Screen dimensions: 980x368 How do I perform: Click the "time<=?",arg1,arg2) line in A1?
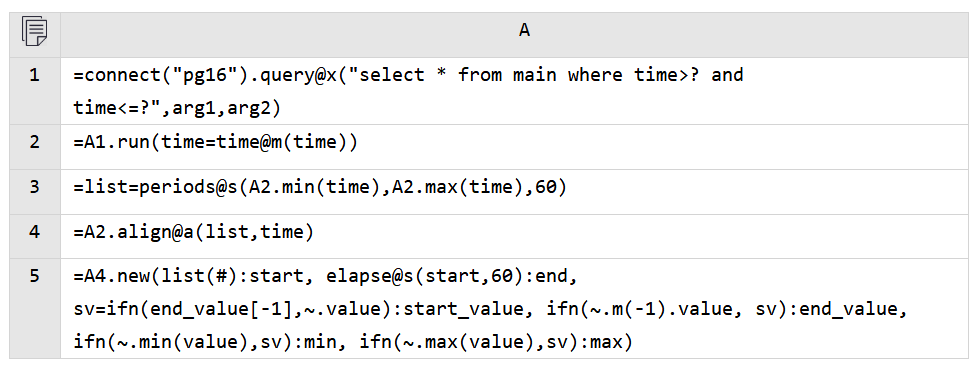(177, 109)
